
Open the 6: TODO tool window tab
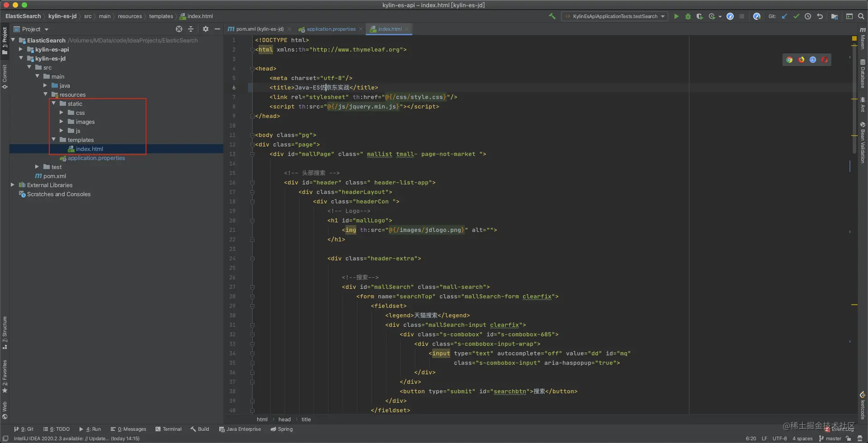(57, 429)
